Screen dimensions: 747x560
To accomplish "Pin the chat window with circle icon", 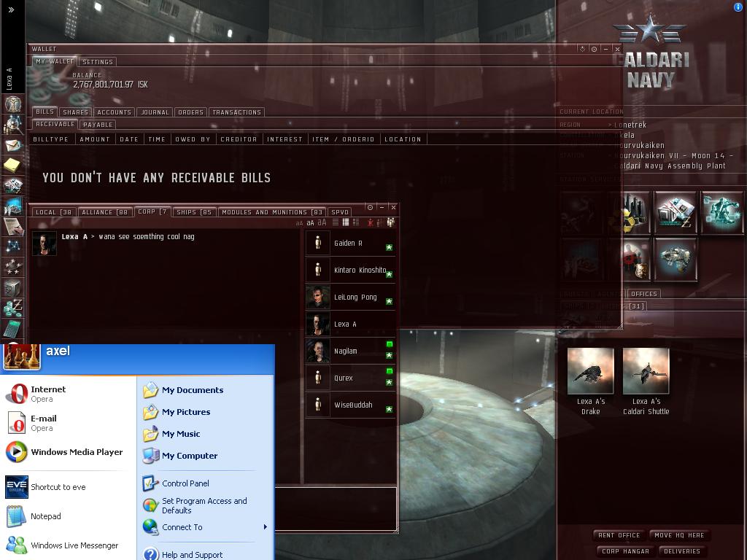I will (370, 207).
